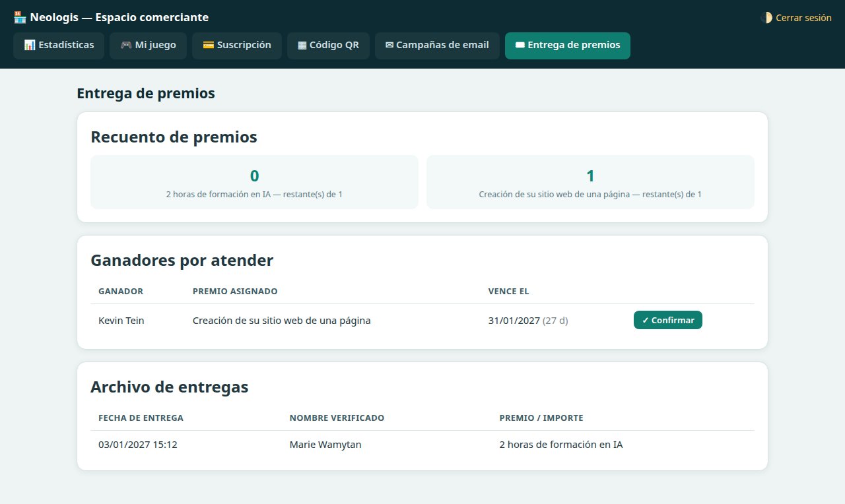Click the archived prize '2 horas de formación en IA'
The width and height of the screenshot is (845, 504).
pos(561,445)
